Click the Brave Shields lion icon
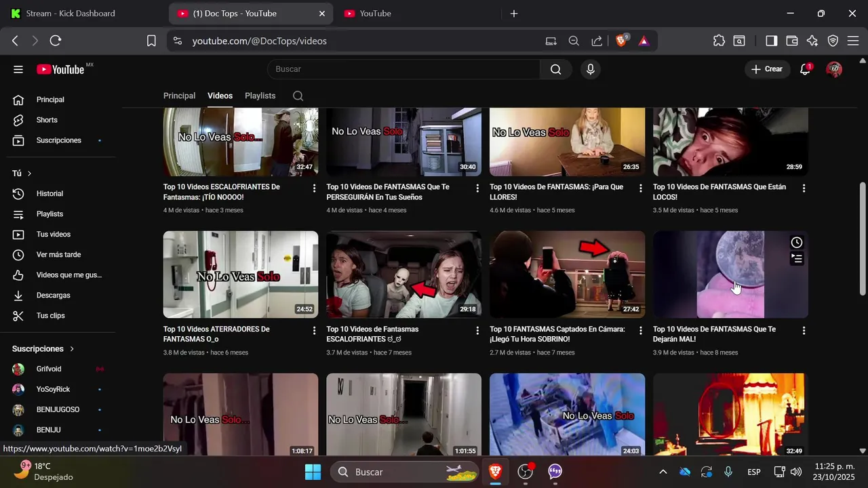 621,41
